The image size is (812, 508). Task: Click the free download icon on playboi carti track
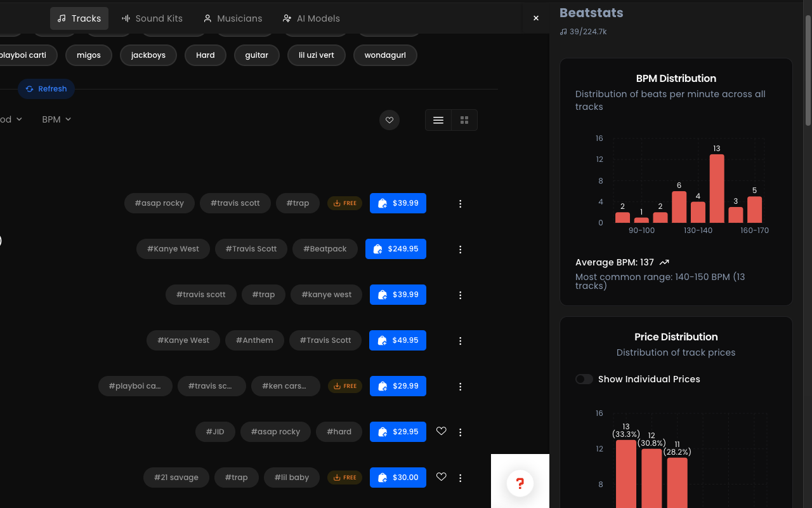[x=344, y=385]
